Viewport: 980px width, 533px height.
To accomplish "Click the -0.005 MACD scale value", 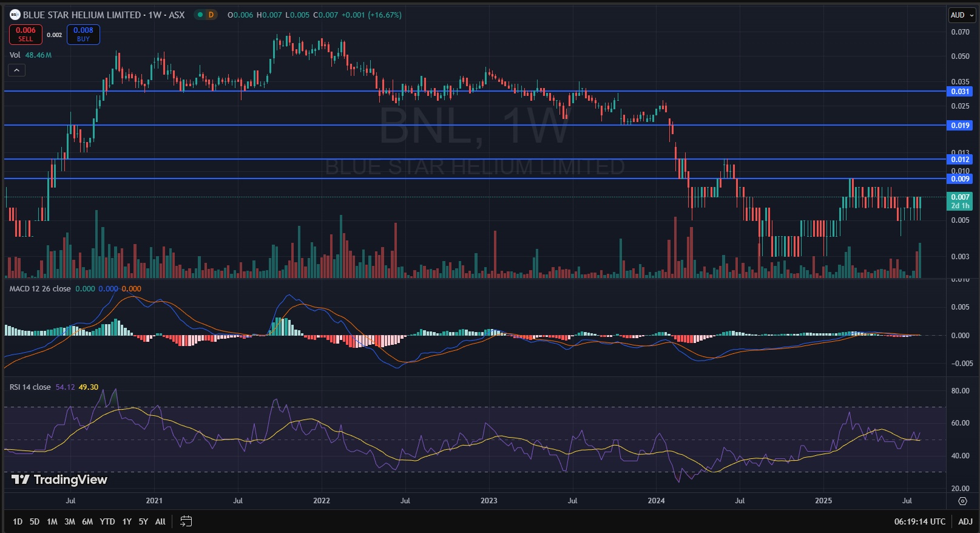I will pyautogui.click(x=962, y=364).
